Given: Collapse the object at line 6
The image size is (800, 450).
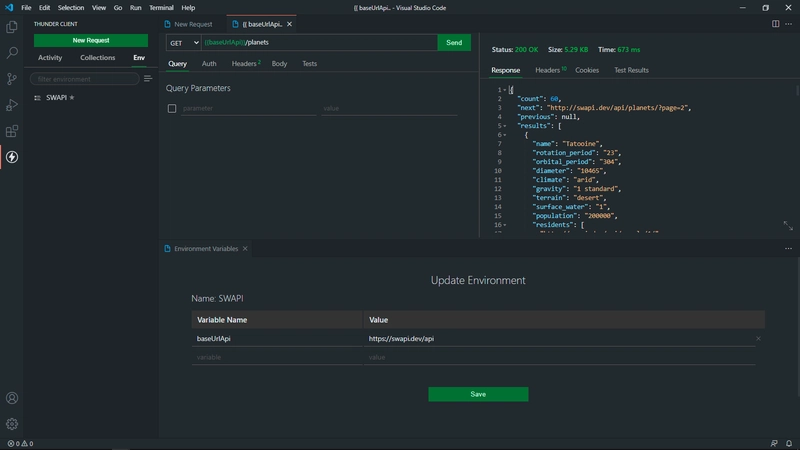Looking at the screenshot, I should [505, 135].
